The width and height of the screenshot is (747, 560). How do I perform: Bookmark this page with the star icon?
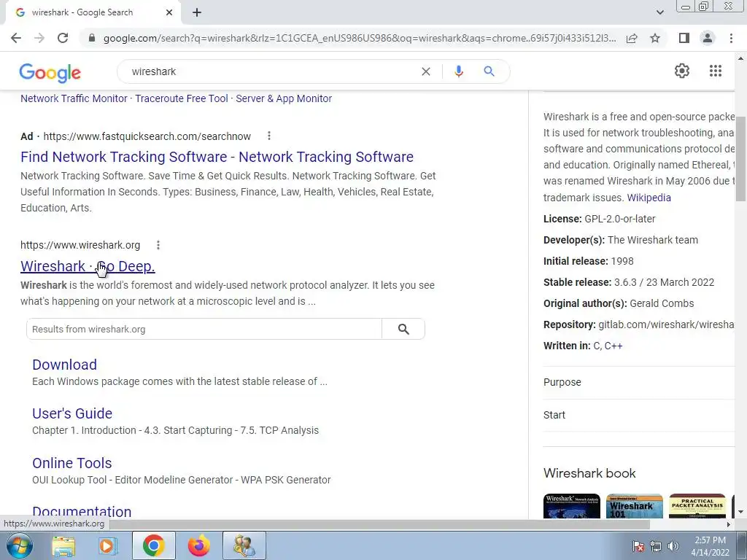click(x=655, y=38)
